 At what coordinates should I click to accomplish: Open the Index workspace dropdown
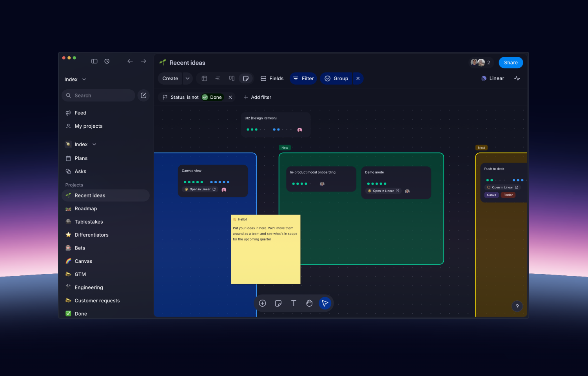click(75, 80)
